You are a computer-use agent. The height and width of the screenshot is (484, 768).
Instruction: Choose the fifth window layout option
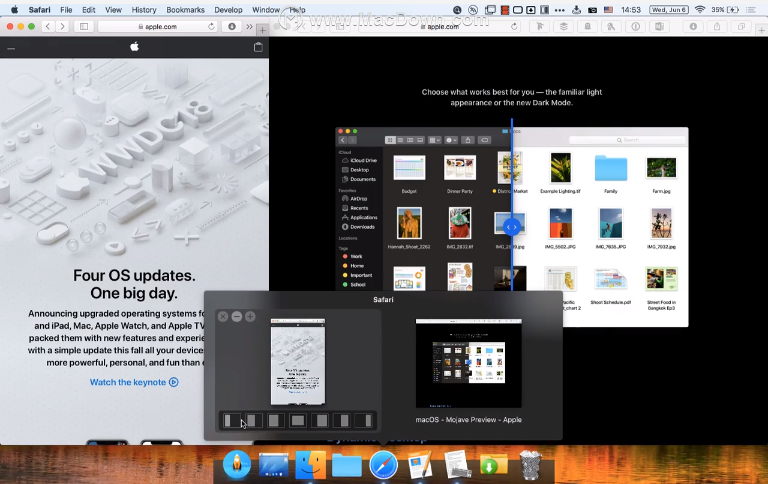pos(321,420)
